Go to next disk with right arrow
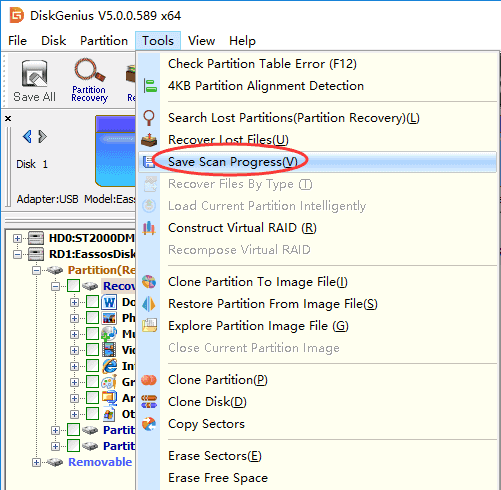The height and width of the screenshot is (490, 501). [x=42, y=137]
